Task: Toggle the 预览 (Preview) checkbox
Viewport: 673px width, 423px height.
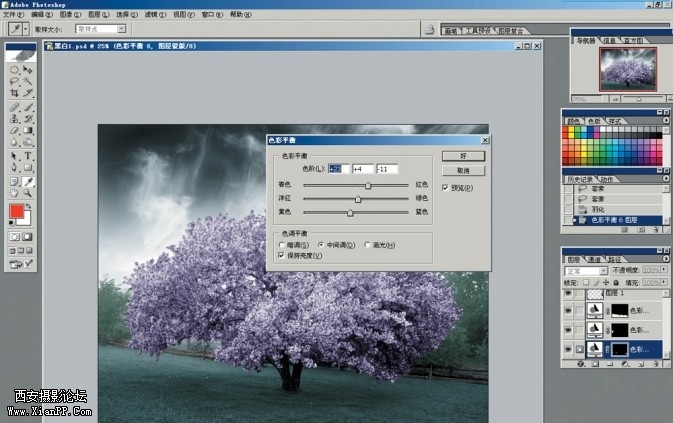Action: [x=446, y=187]
